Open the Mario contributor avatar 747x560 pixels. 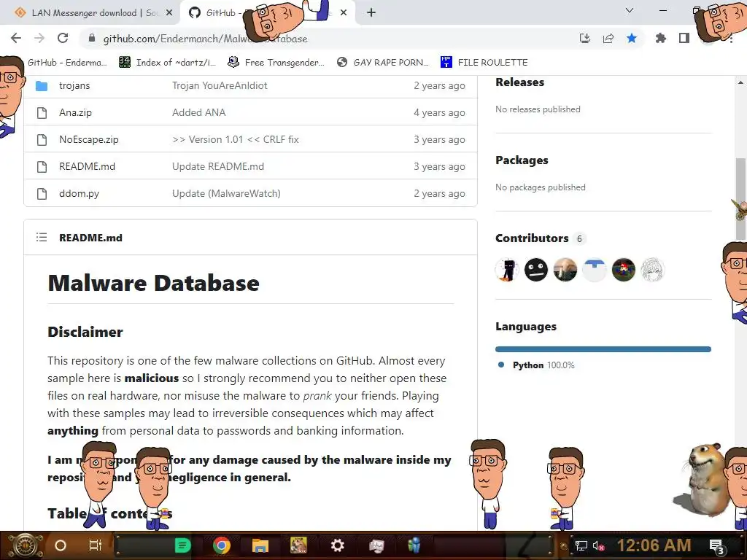[623, 270]
